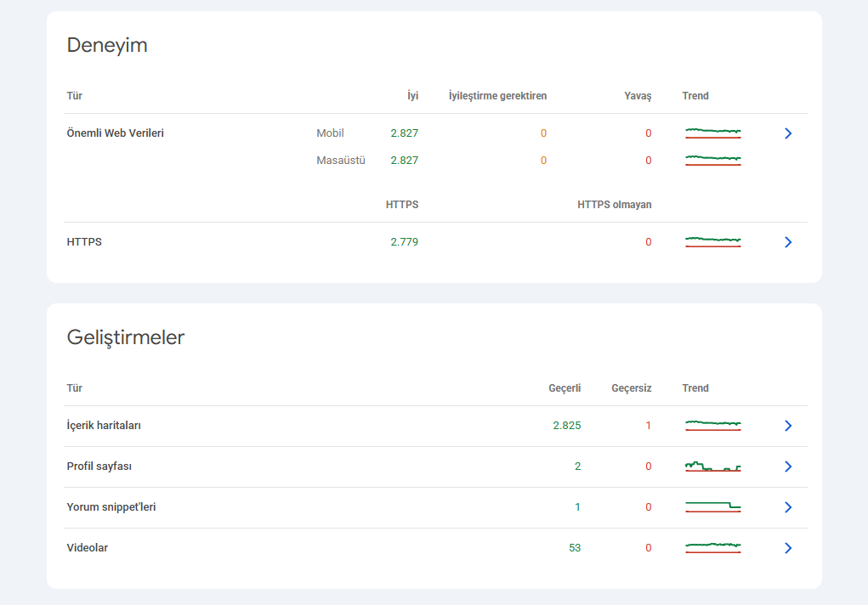Select the Önemli Web Verileri row label
The image size is (868, 605).
point(115,133)
